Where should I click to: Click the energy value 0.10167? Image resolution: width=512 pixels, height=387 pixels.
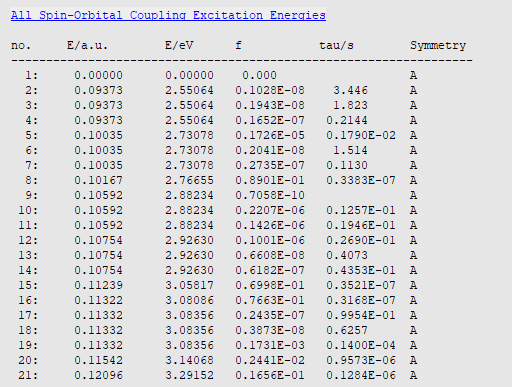pyautogui.click(x=98, y=180)
